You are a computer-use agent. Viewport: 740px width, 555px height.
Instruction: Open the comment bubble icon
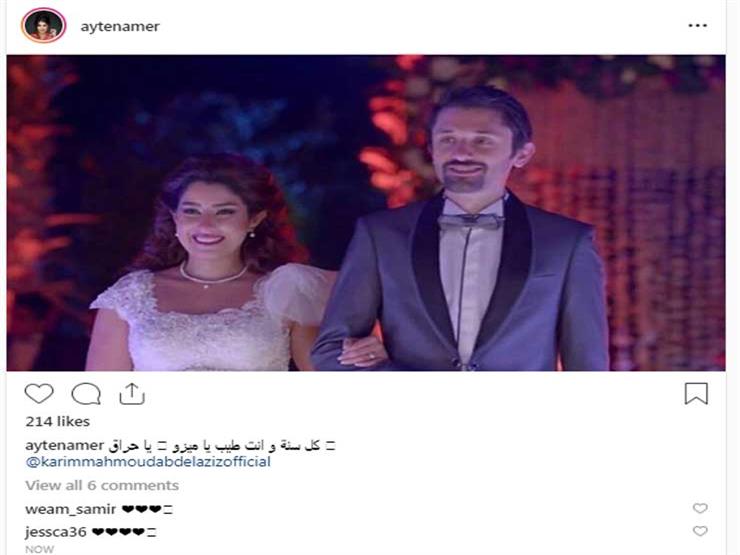click(x=86, y=394)
